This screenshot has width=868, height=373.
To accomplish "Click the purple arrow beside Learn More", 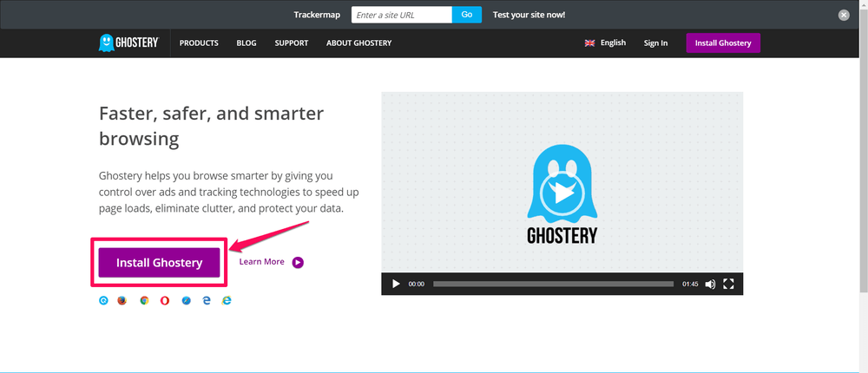I will (299, 262).
